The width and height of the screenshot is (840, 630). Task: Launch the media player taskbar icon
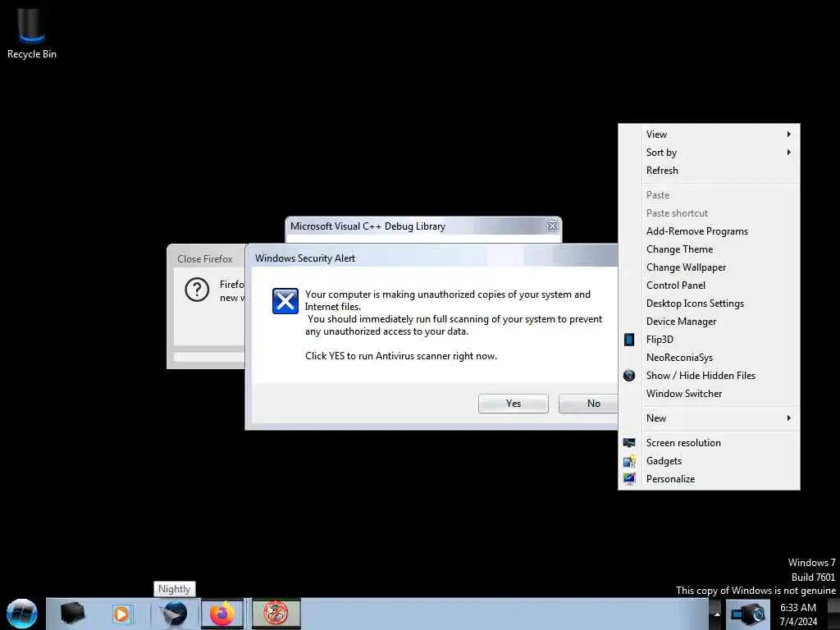(x=121, y=614)
